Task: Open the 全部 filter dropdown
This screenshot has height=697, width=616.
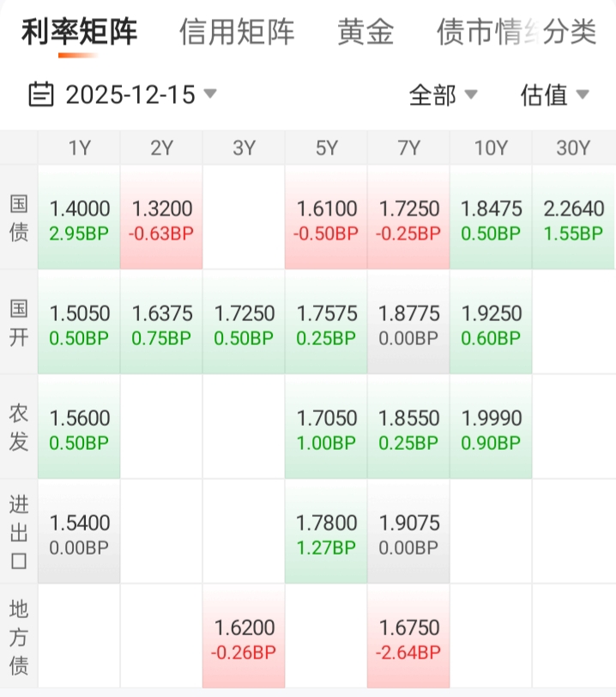Action: click(443, 94)
